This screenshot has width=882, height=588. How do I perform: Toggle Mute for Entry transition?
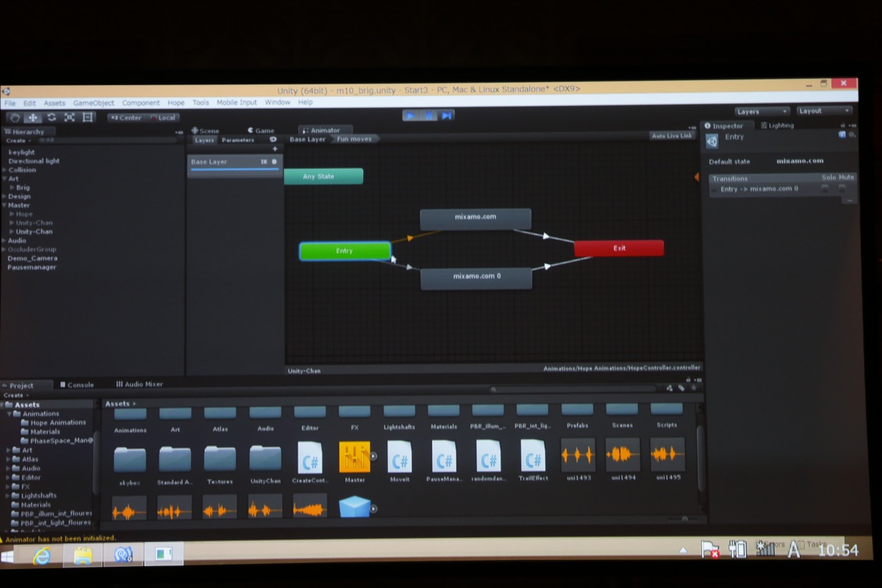click(842, 188)
